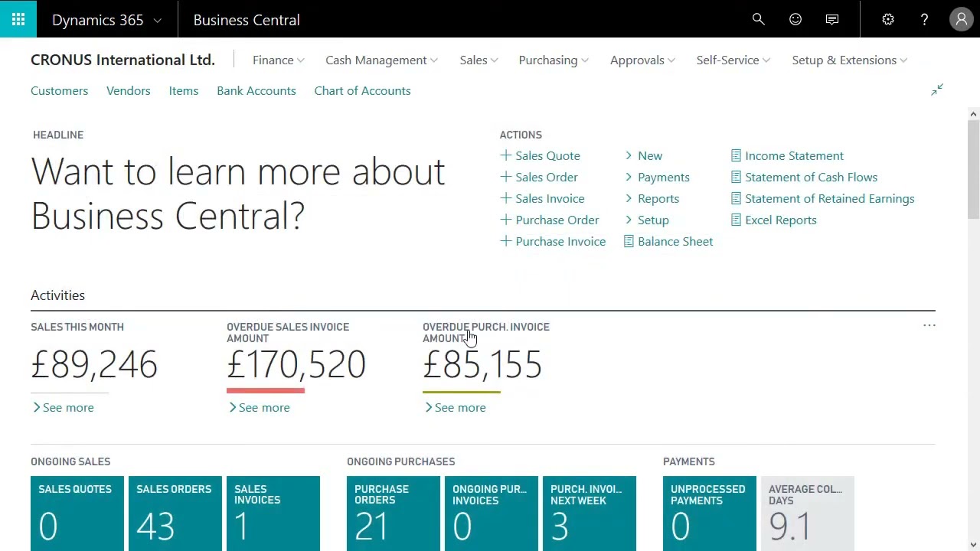Create a new Purchase Invoice
This screenshot has height=551, width=980.
560,241
